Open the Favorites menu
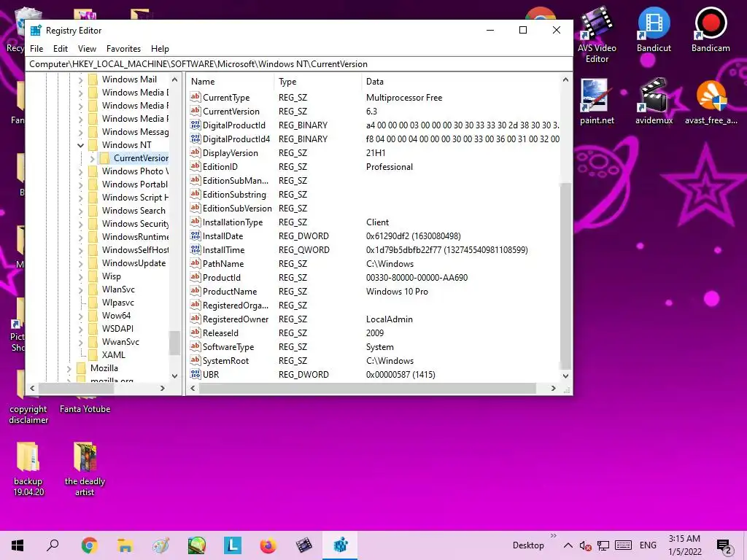Viewport: 747px width, 560px height. pyautogui.click(x=123, y=49)
